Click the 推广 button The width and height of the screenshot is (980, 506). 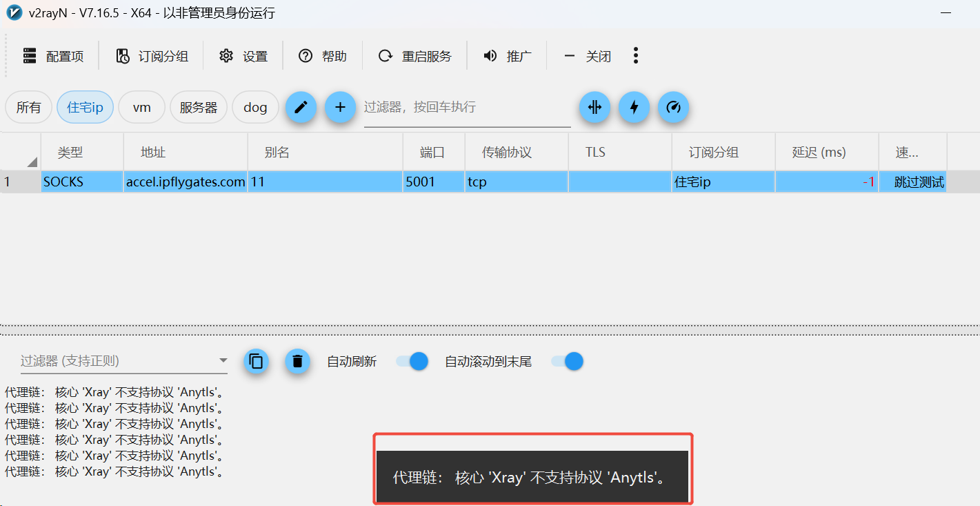click(x=507, y=56)
